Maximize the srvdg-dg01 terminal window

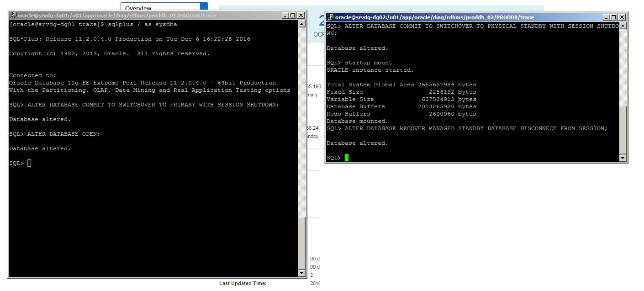293,16
